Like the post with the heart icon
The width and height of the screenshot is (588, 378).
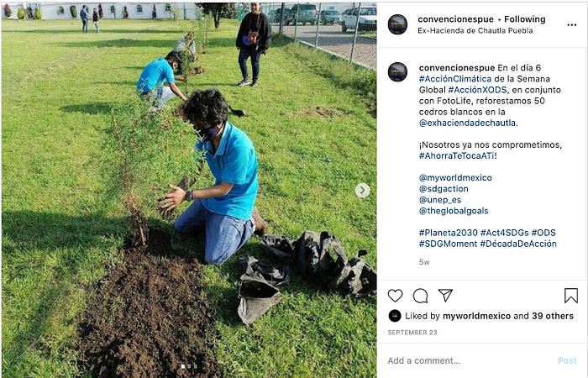tap(395, 296)
